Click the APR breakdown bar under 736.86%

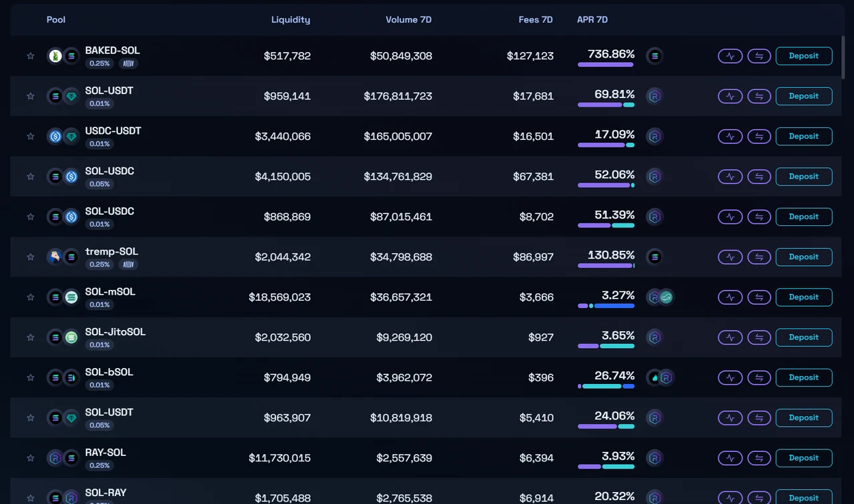(606, 65)
